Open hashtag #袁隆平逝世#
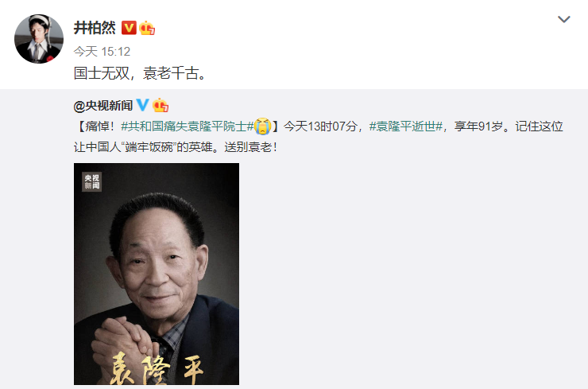The height and width of the screenshot is (389, 588). [x=406, y=126]
